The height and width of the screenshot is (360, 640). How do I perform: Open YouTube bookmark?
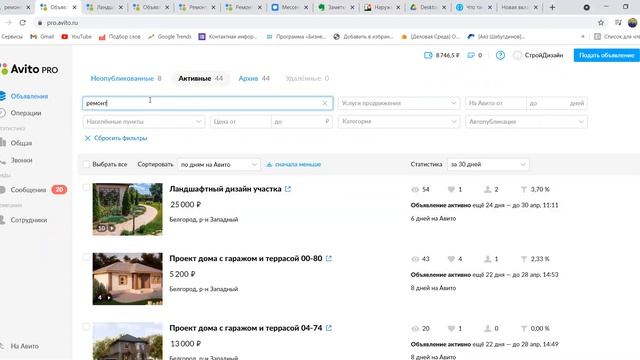76,37
